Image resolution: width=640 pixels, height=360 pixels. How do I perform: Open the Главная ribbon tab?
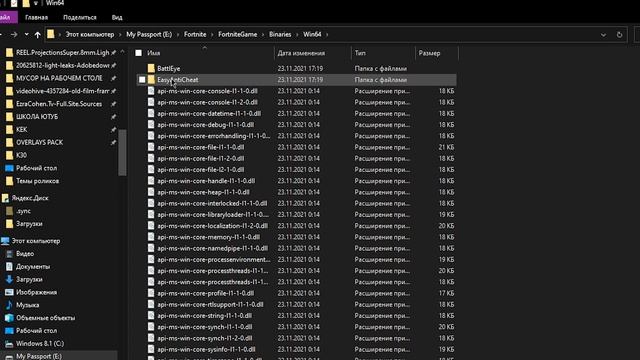pos(36,18)
